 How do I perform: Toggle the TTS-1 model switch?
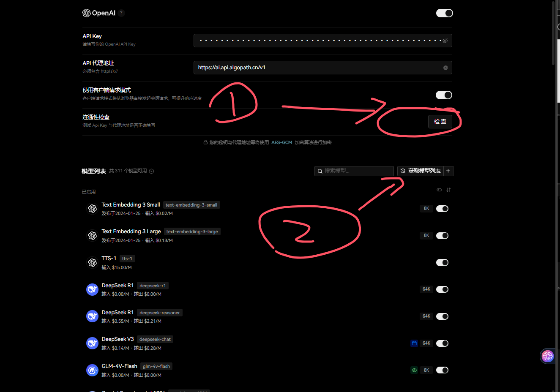[x=442, y=263]
